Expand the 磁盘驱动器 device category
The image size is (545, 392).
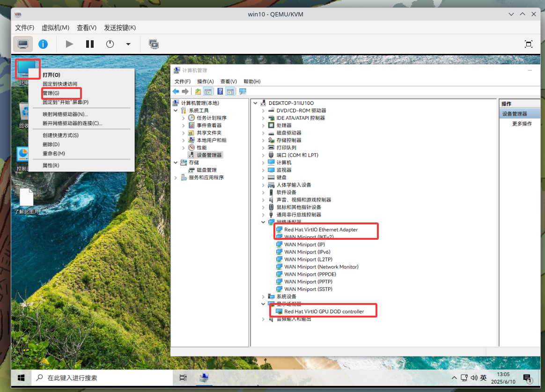[263, 133]
